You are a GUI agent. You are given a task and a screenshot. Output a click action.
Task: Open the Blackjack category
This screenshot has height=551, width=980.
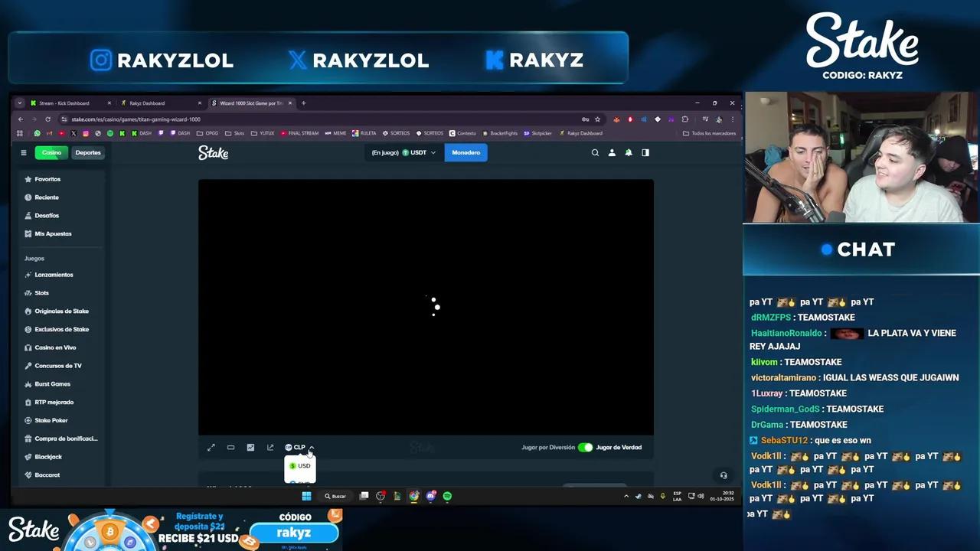click(61, 457)
